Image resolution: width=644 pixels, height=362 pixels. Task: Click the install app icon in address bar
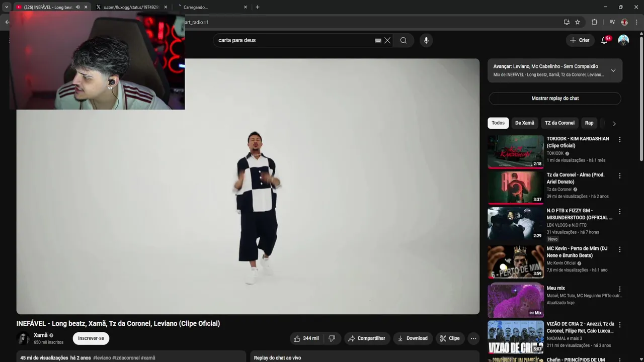point(567,22)
